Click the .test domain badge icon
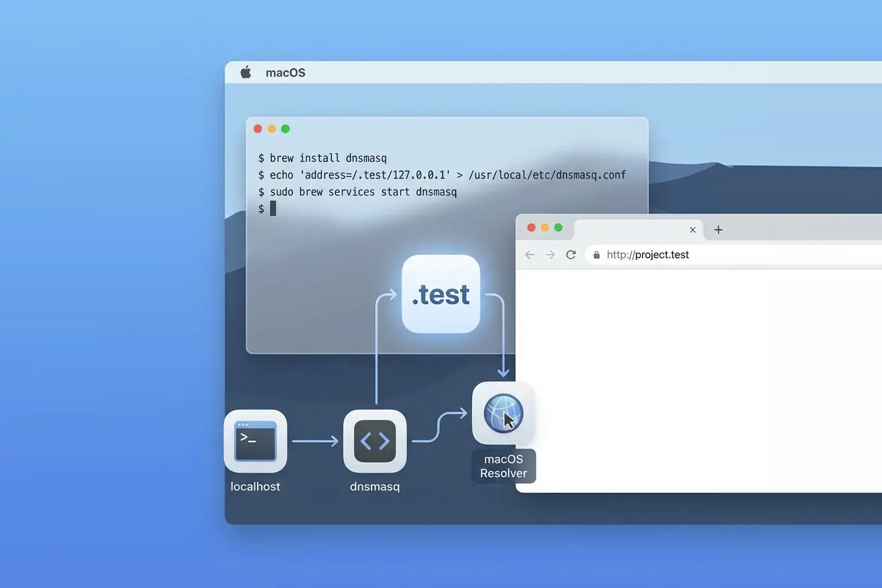Image resolution: width=882 pixels, height=588 pixels. [x=440, y=295]
